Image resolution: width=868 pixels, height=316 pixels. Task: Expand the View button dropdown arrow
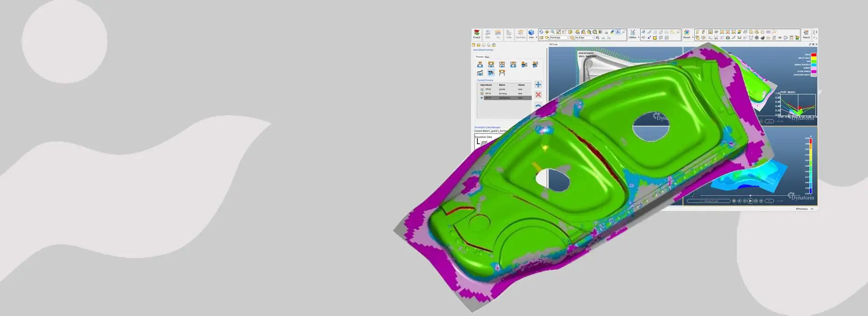[x=537, y=37]
